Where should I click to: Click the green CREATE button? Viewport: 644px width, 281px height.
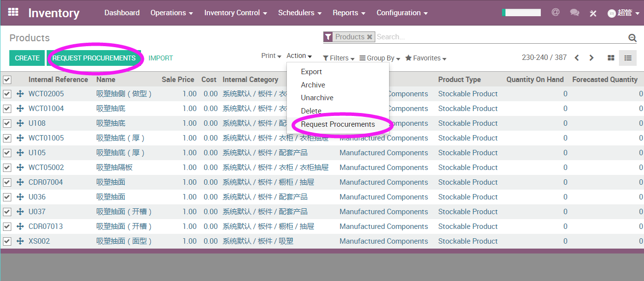[27, 58]
